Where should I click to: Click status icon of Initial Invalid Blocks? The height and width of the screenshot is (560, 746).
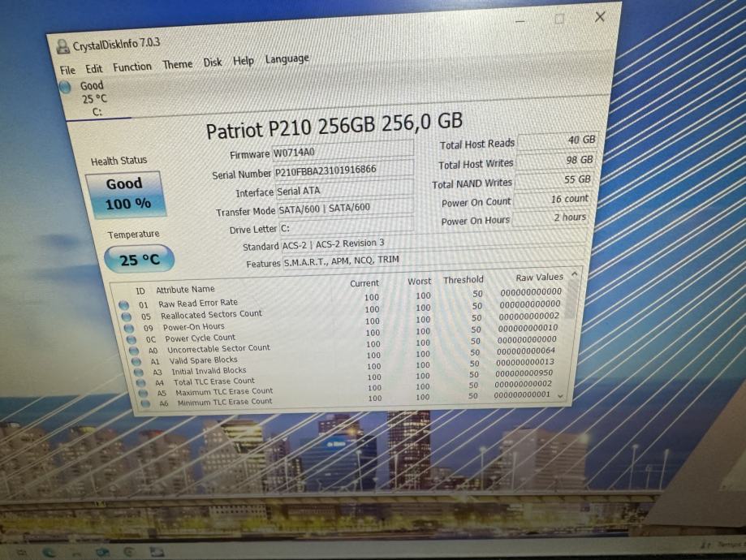click(139, 372)
